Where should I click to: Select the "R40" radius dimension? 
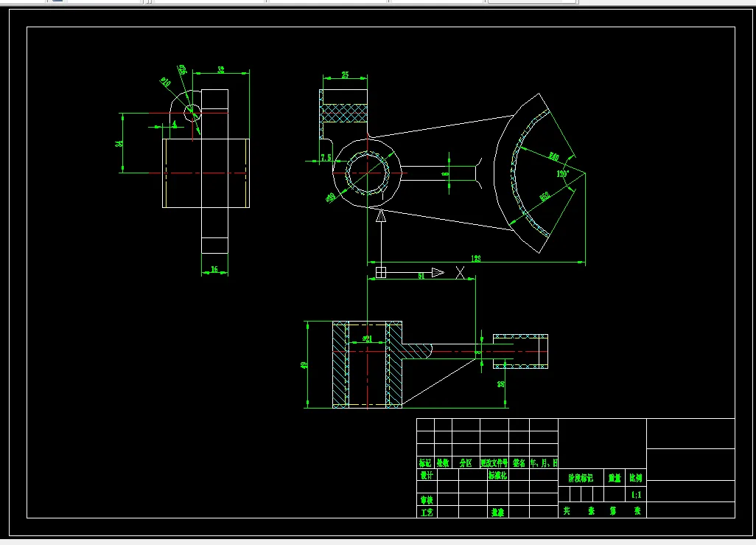click(x=553, y=156)
